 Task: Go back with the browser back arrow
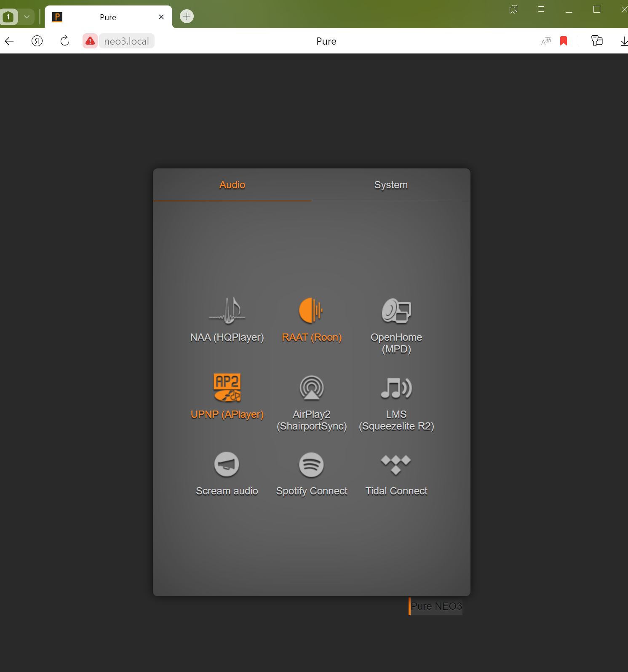coord(9,41)
